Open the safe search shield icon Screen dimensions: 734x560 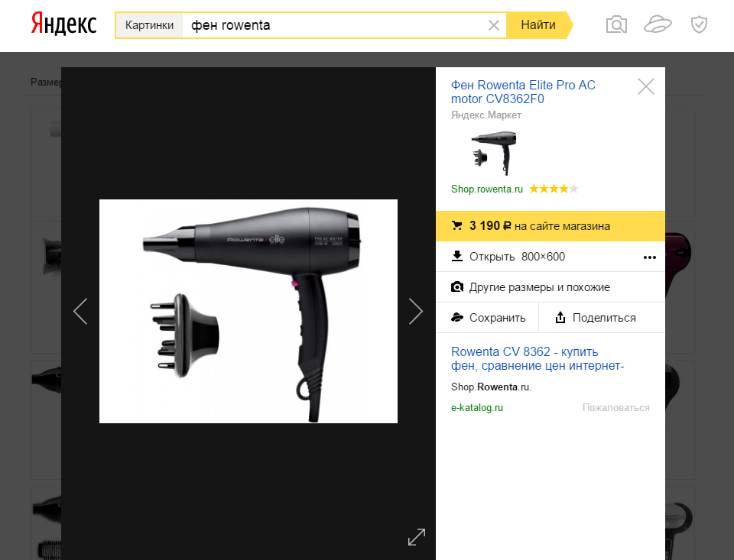(699, 24)
